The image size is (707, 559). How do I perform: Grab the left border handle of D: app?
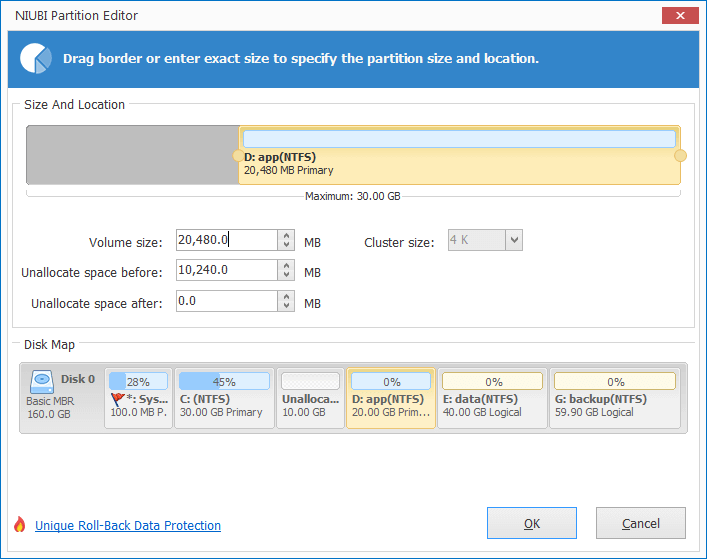click(238, 156)
